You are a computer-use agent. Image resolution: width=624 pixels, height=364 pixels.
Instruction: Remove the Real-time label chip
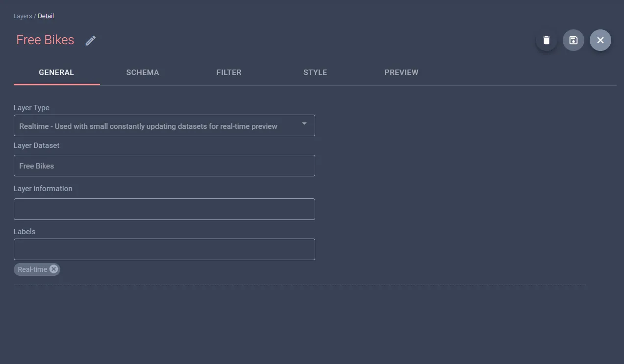[x=54, y=269]
